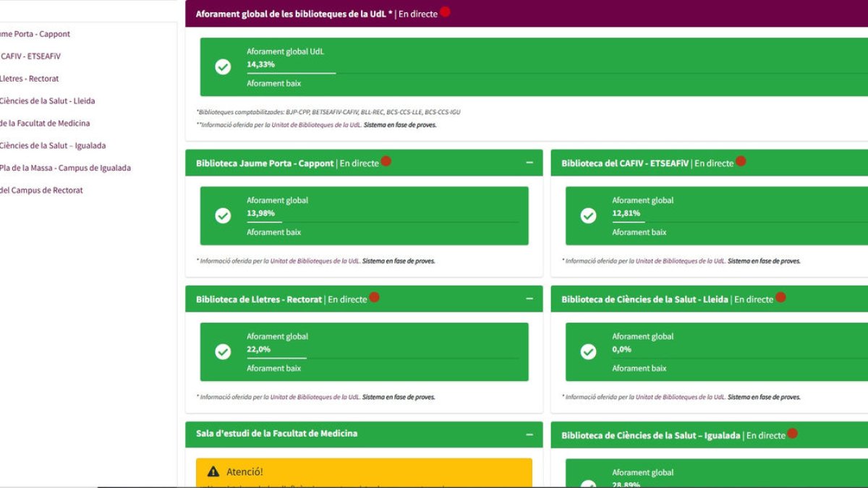Click the warning triangle in the Atenció box
This screenshot has height=488, width=868.
[212, 471]
